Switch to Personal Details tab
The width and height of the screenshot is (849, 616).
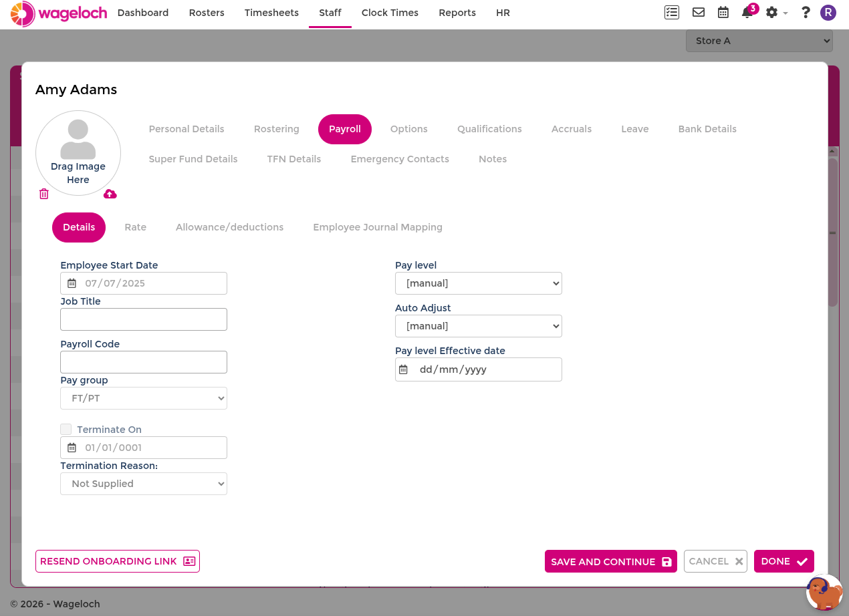187,129
